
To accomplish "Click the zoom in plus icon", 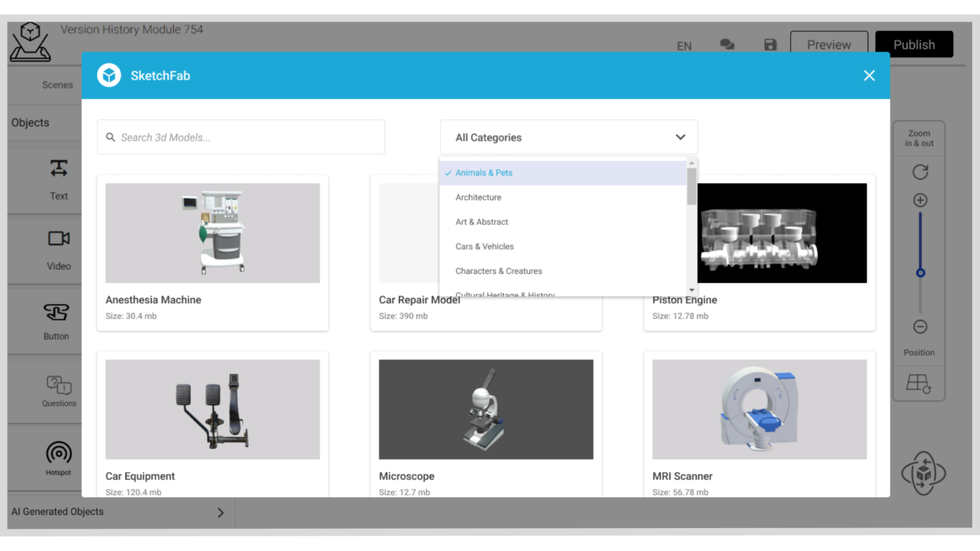I will point(920,200).
